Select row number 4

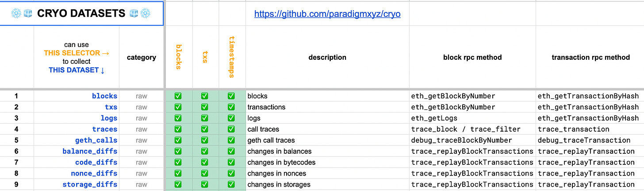(x=16, y=129)
